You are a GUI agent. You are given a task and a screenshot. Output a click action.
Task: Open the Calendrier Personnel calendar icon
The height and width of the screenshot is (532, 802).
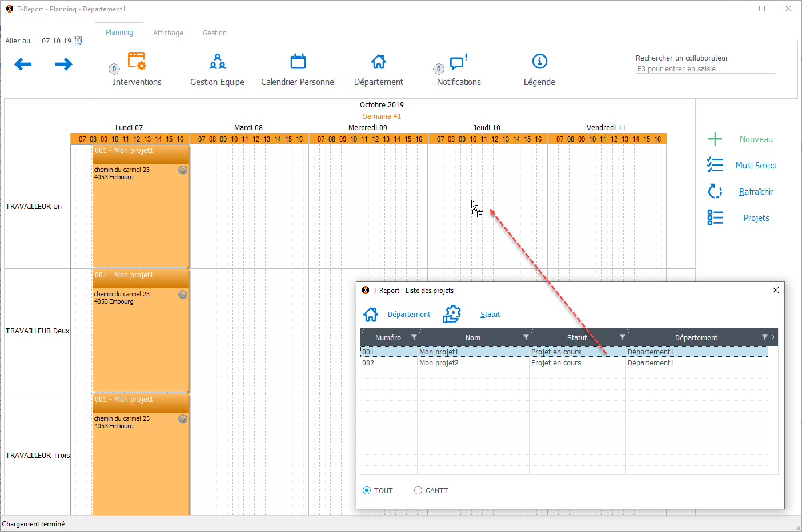(298, 62)
